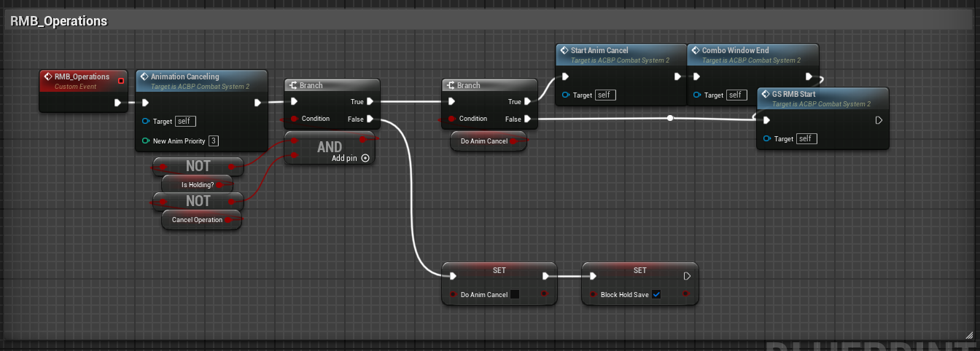Click the comment box resize handle corner
This screenshot has width=980, height=351.
(969, 336)
